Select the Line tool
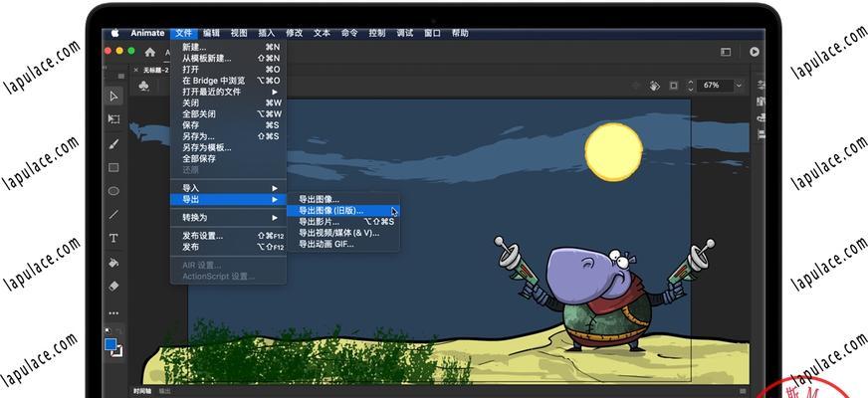The height and width of the screenshot is (398, 868). tap(114, 214)
